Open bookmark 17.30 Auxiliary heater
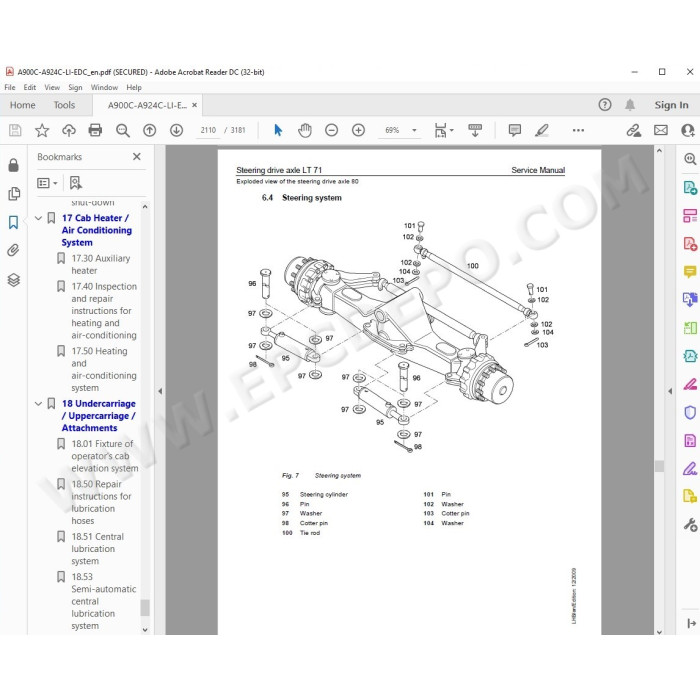The width and height of the screenshot is (700, 700). 100,264
